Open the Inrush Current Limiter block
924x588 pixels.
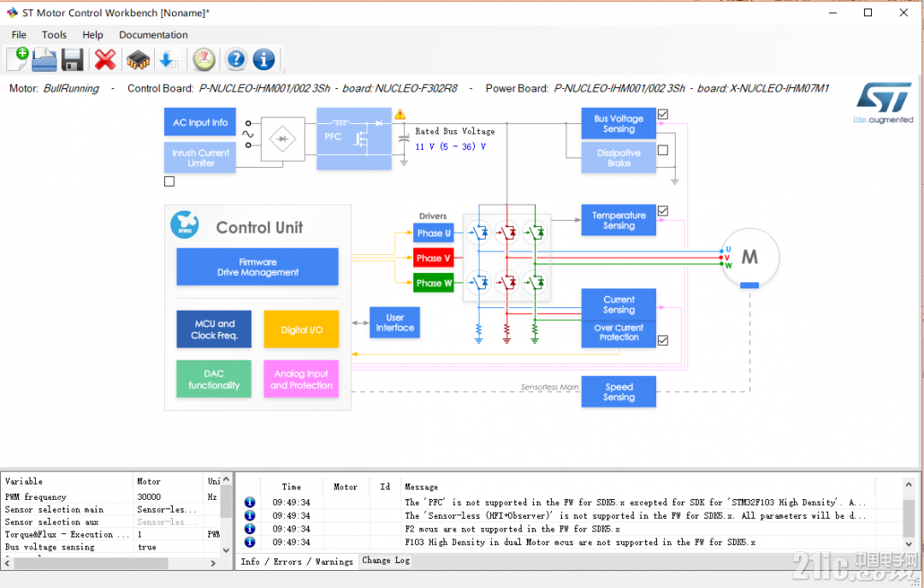pyautogui.click(x=200, y=157)
